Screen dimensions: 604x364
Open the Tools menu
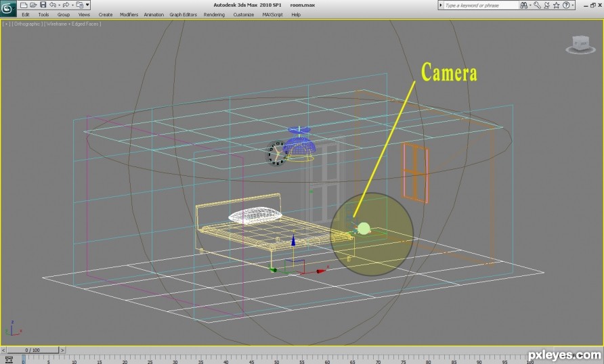(x=43, y=15)
